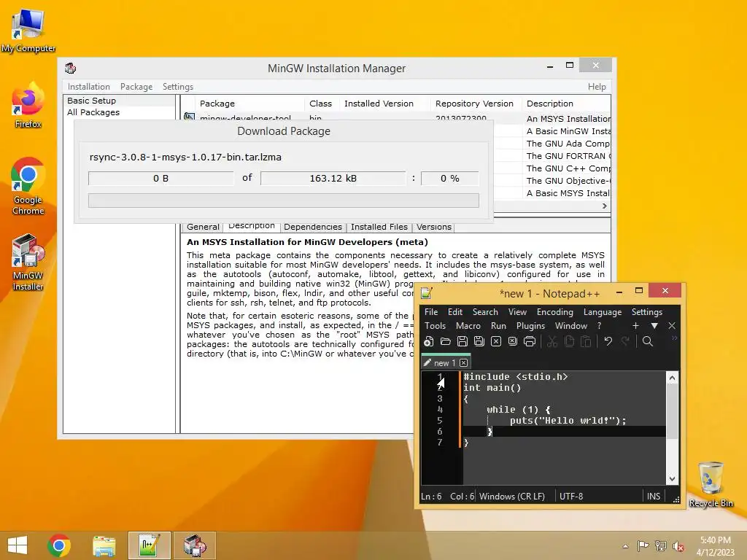Screen dimensions: 747x560
Task: Open the Notepad++ Run menu
Action: pyautogui.click(x=498, y=326)
